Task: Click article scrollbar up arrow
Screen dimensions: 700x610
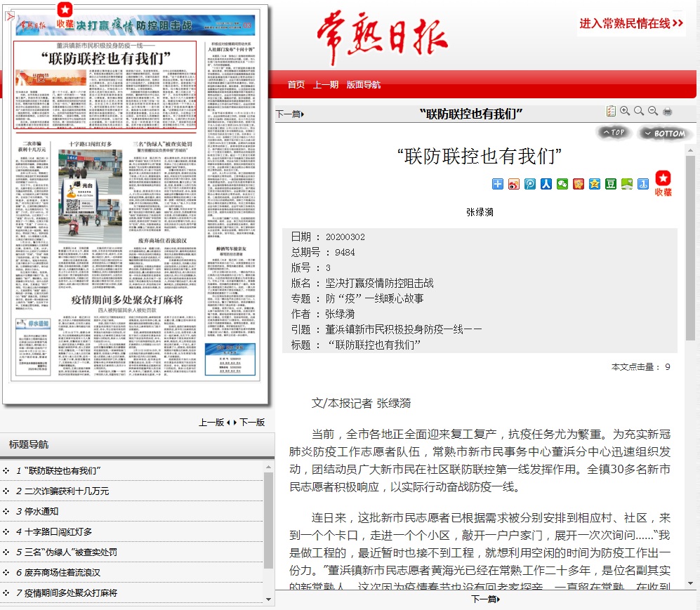Action: 690,150
